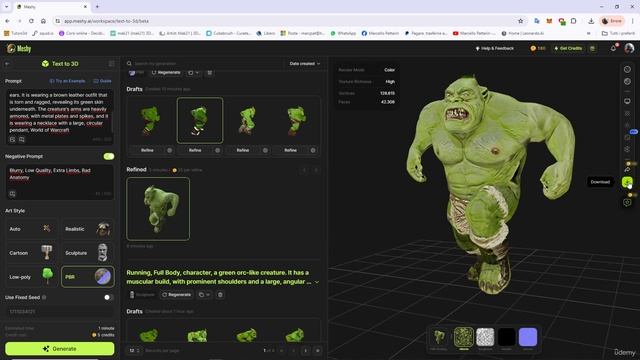This screenshot has width=640, height=360.
Task: Select the third draft thumbnail
Action: point(247,120)
